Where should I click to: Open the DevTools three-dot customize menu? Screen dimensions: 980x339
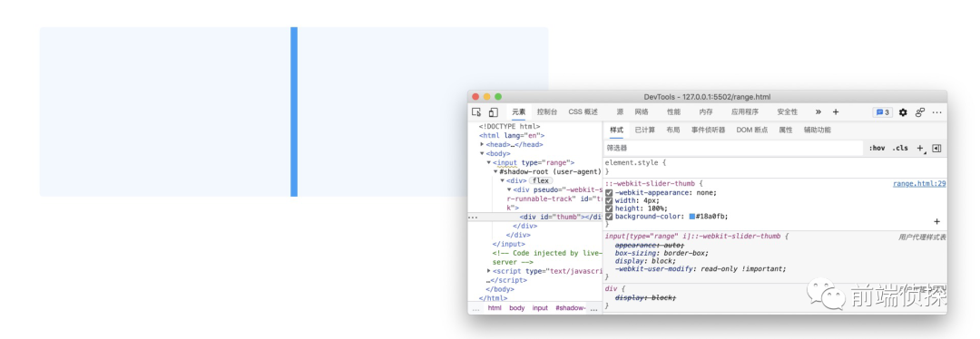[x=936, y=112]
